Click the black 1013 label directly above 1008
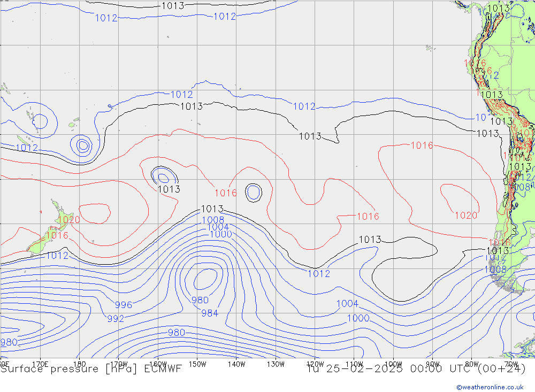The height and width of the screenshot is (392, 535). tap(212, 209)
